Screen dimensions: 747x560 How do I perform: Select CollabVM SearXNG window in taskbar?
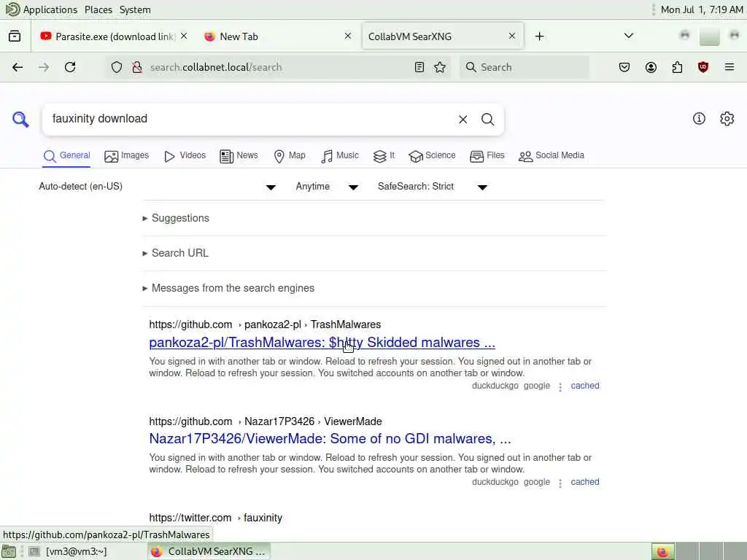point(209,551)
